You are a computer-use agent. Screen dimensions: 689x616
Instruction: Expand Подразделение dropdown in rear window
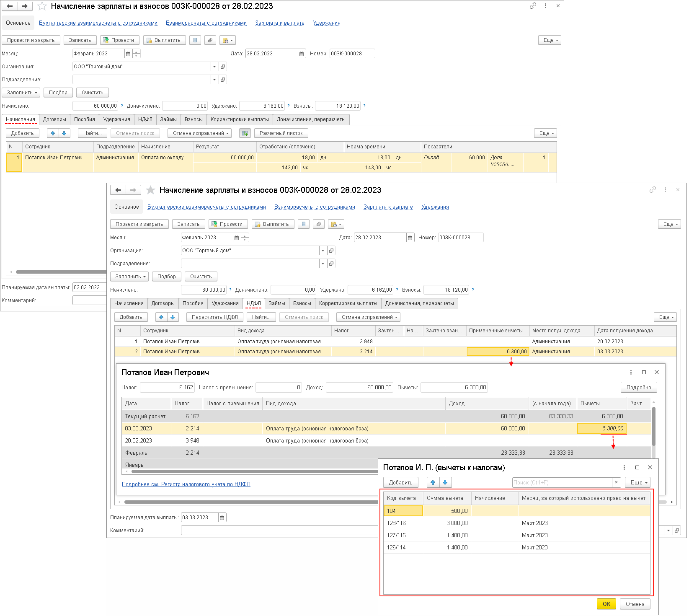point(214,80)
